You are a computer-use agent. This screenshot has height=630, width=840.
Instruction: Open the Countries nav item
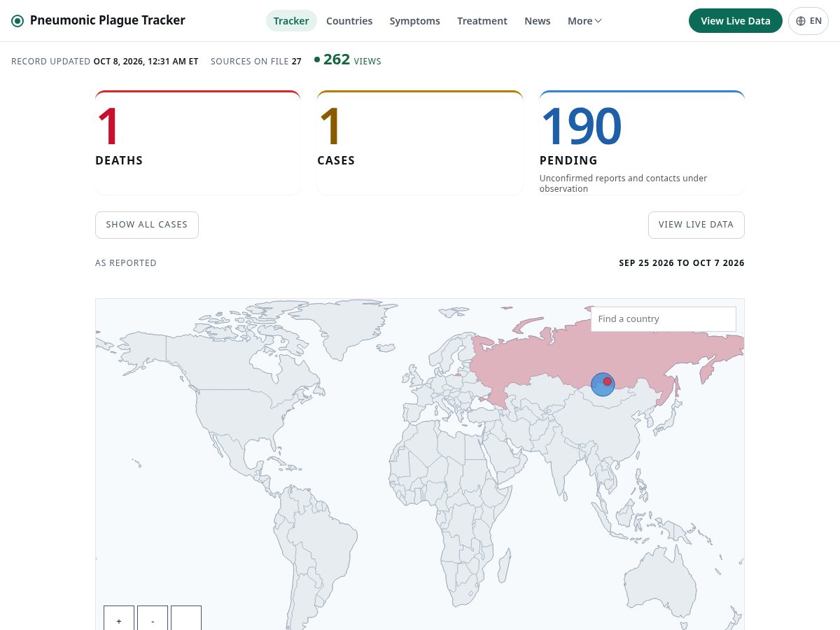pos(349,21)
